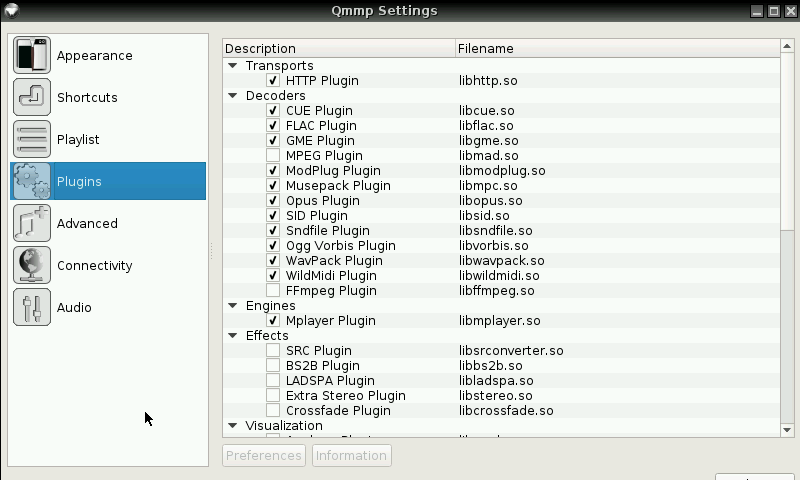Click the Information button
The image size is (800, 480).
(352, 456)
